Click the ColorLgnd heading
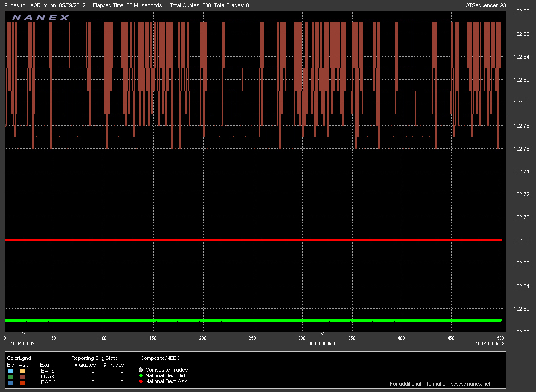This screenshot has width=536, height=392. (19, 358)
